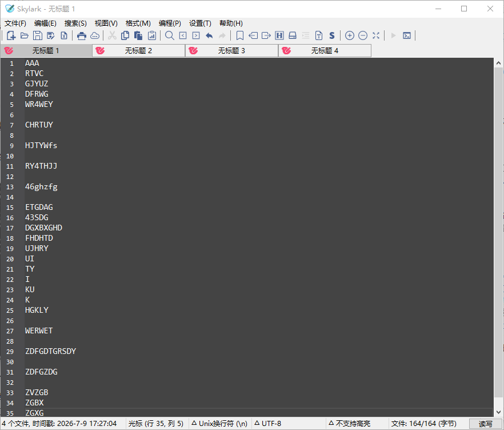504x430 pixels.
Task: Click the Search magnifier icon
Action: click(x=169, y=35)
